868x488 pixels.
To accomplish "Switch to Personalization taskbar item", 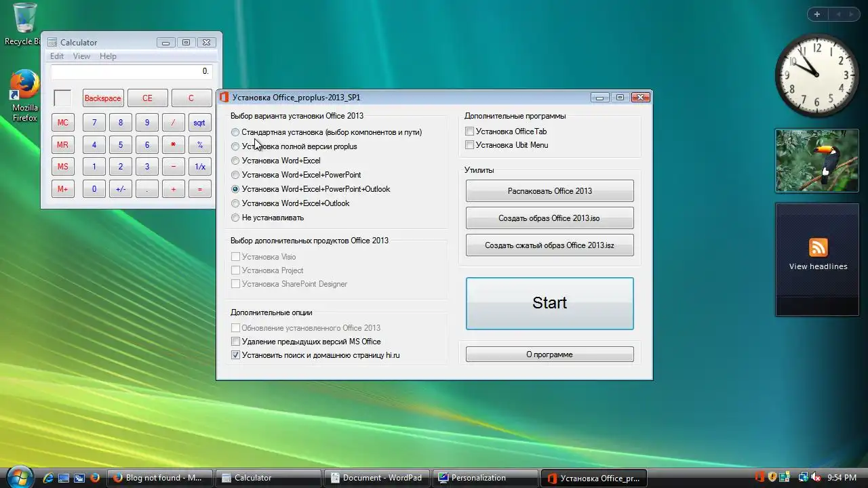I will (485, 478).
